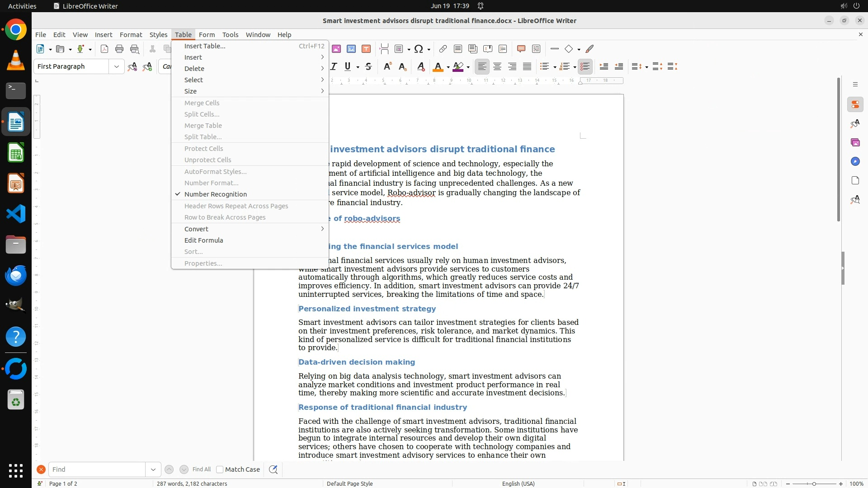The width and height of the screenshot is (868, 488).
Task: Click the Underline formatting icon
Action: coord(347,67)
